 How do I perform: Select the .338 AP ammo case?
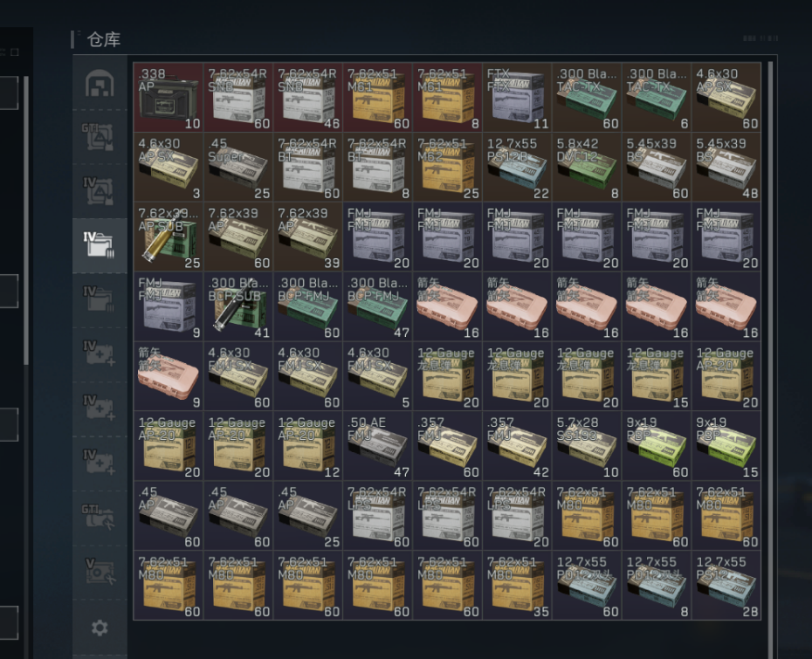point(169,97)
